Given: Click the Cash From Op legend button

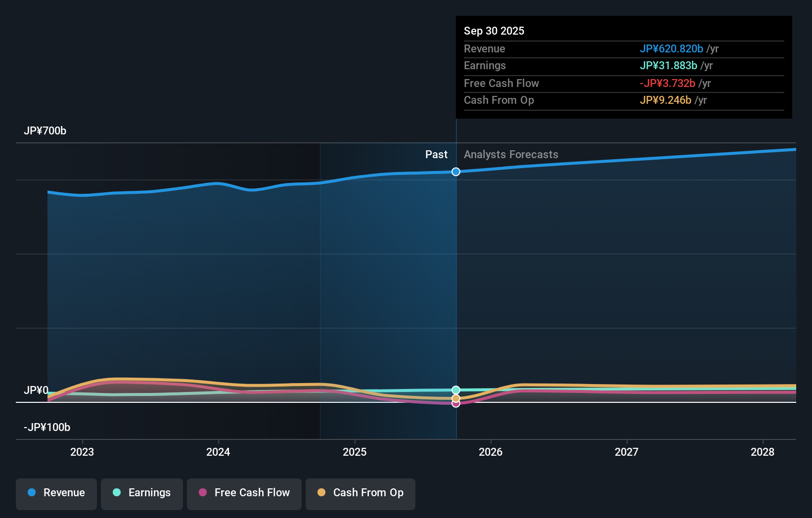Looking at the screenshot, I should [360, 493].
